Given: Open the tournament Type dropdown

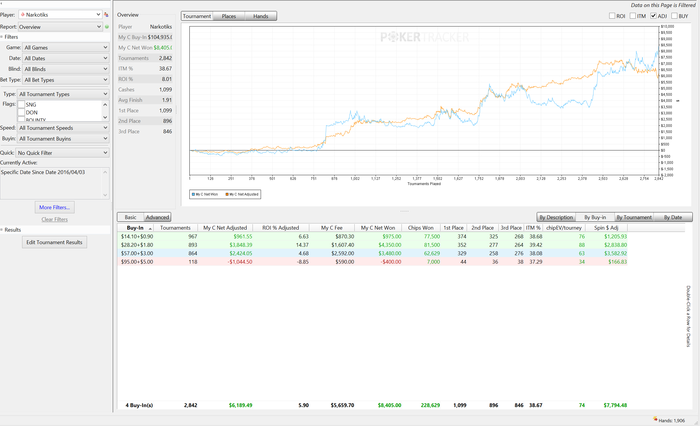Looking at the screenshot, I should point(63,94).
